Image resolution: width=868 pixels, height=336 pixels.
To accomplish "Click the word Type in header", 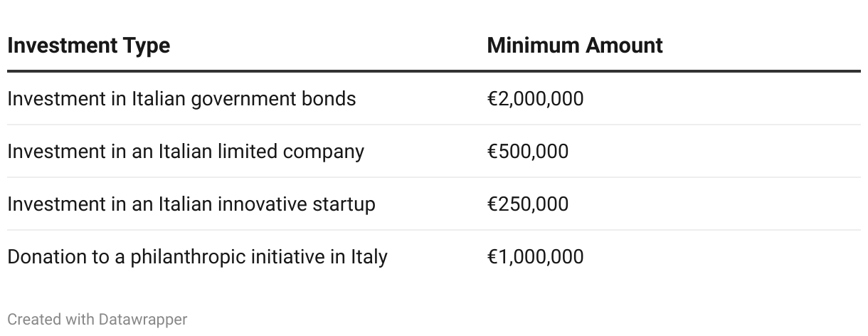I will tap(148, 46).
